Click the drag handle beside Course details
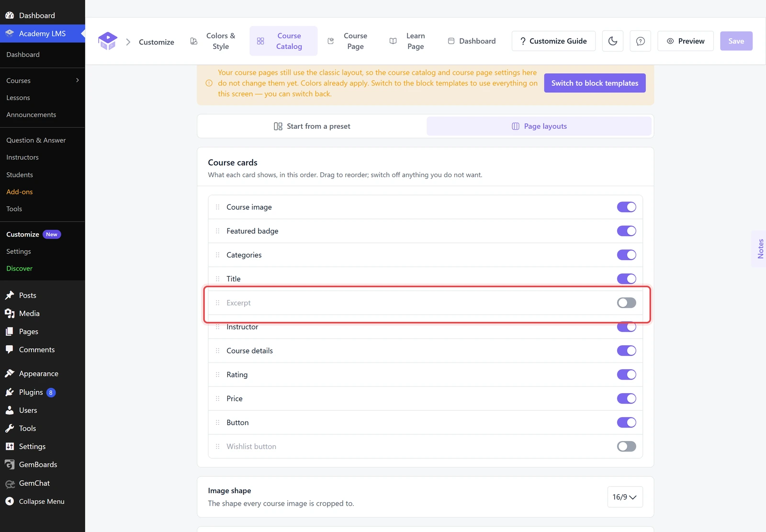This screenshot has height=532, width=766. [217, 351]
